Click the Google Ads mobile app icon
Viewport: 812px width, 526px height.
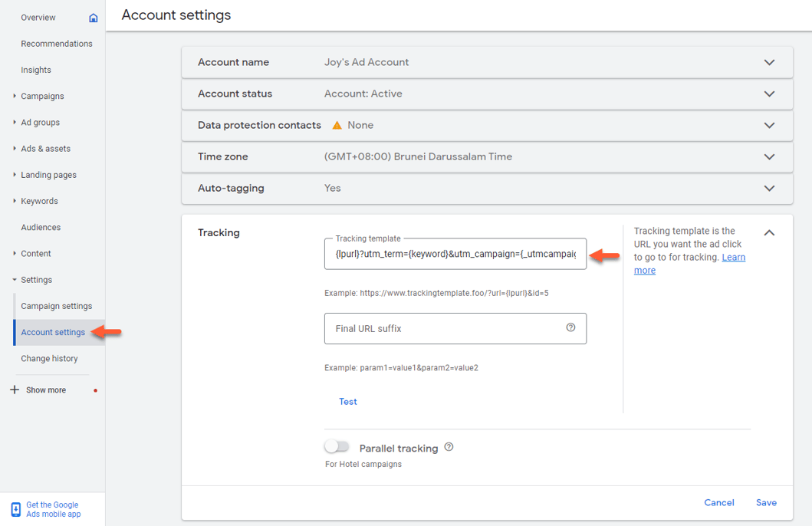click(15, 508)
